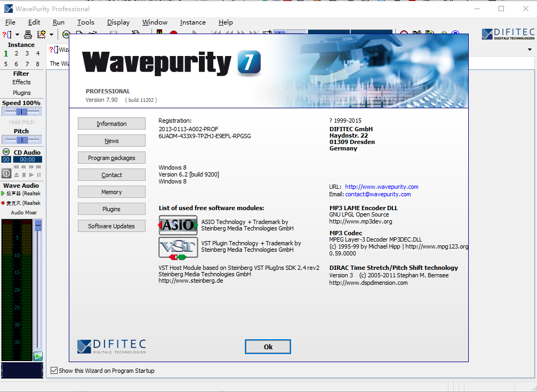Select instance number 2

click(x=17, y=53)
